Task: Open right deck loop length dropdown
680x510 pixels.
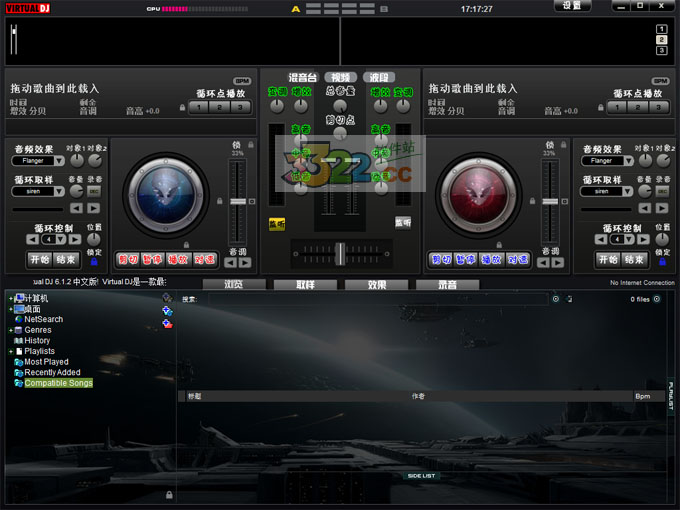Action: (629, 239)
